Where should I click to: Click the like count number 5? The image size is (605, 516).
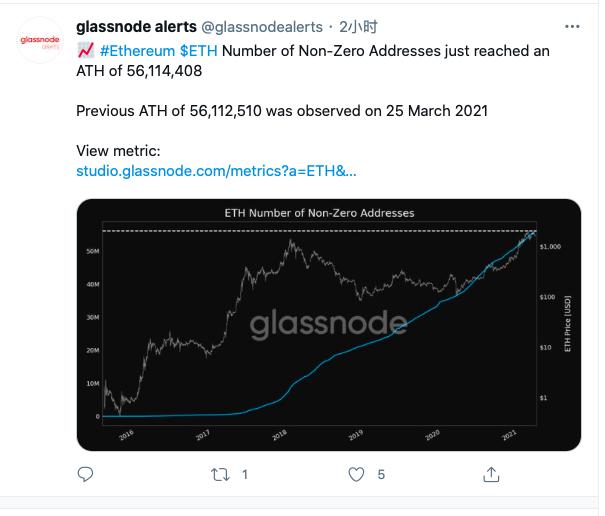380,475
